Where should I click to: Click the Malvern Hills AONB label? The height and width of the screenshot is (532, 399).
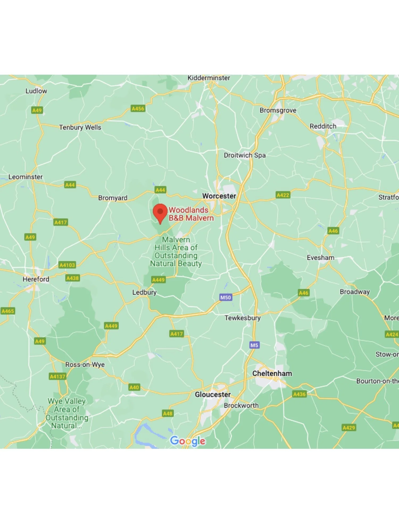[176, 252]
